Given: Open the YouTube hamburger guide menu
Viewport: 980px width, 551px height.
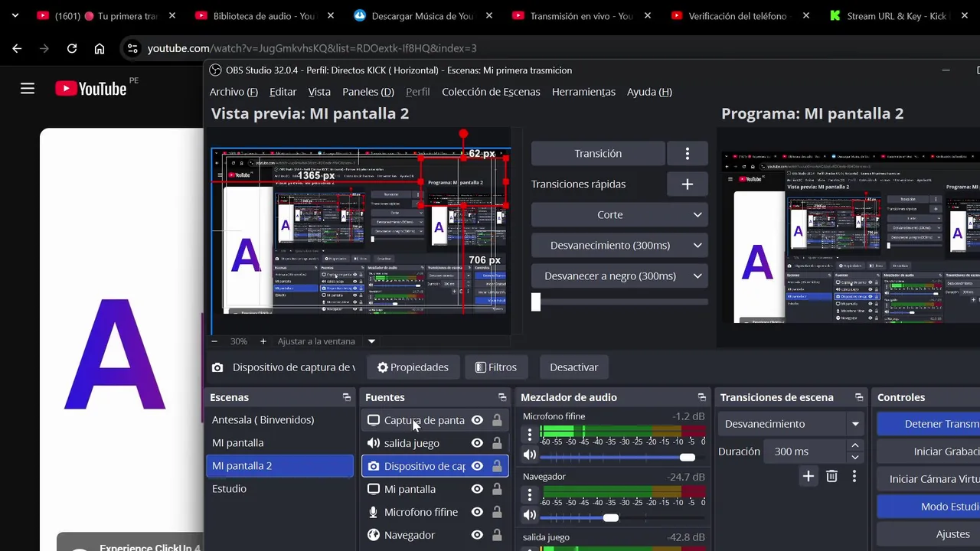Looking at the screenshot, I should coord(28,89).
